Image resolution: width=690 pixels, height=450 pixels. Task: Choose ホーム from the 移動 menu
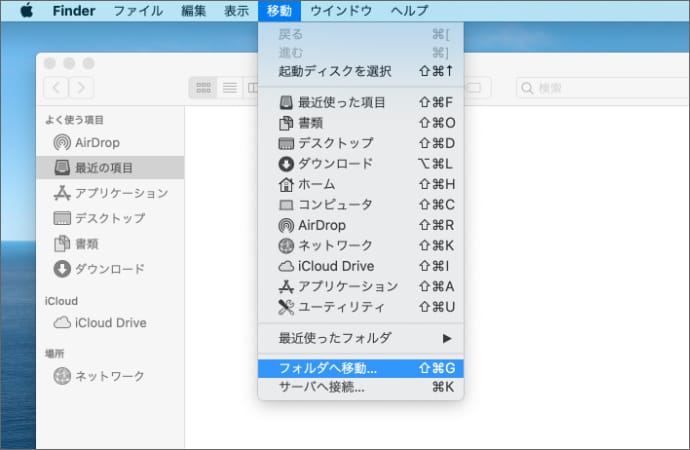coord(316,184)
